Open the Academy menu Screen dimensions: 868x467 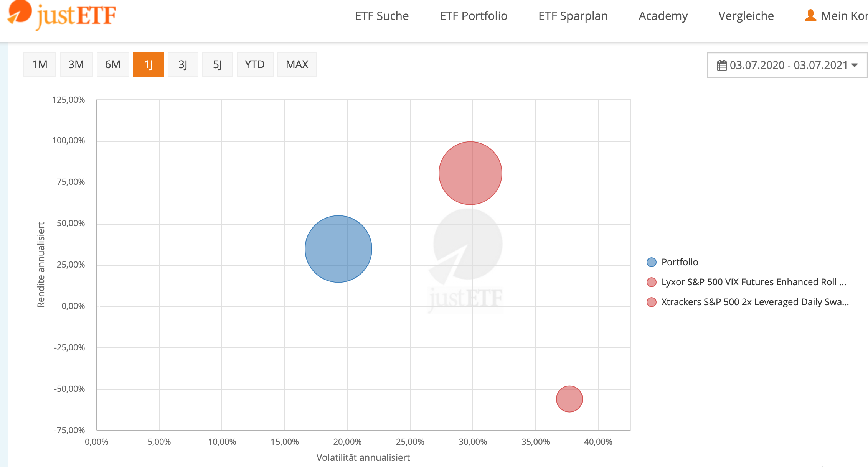[663, 16]
